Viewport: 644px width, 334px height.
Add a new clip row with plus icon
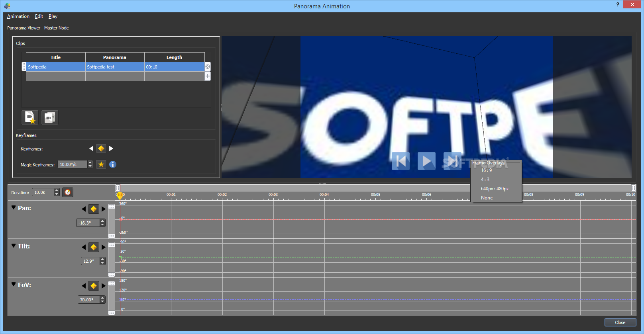(x=208, y=76)
